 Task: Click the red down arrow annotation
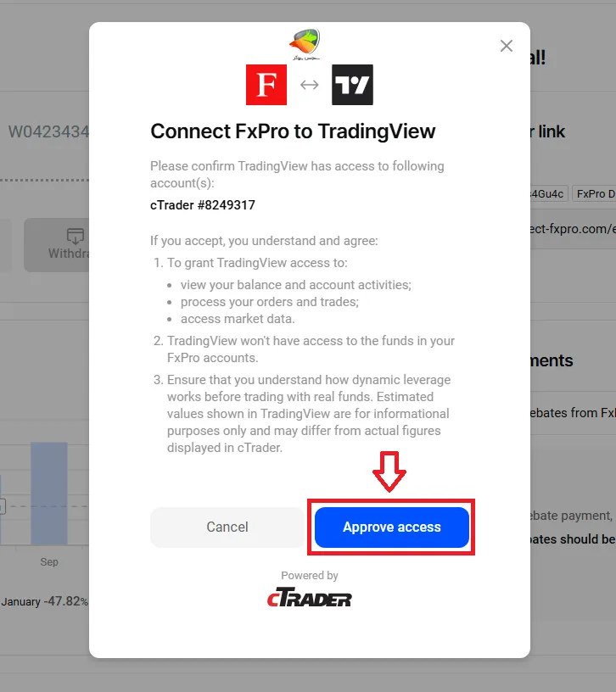pos(389,472)
